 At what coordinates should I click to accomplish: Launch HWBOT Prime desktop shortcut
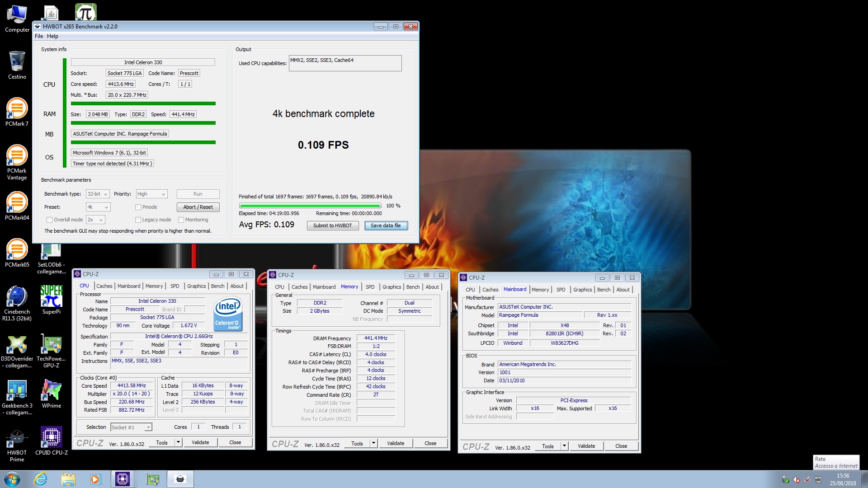tap(17, 446)
